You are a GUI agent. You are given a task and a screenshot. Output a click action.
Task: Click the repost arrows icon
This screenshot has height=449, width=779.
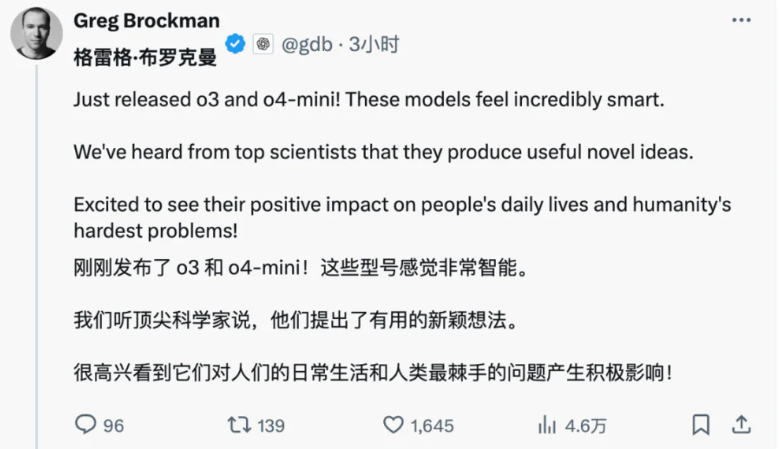coord(239,425)
